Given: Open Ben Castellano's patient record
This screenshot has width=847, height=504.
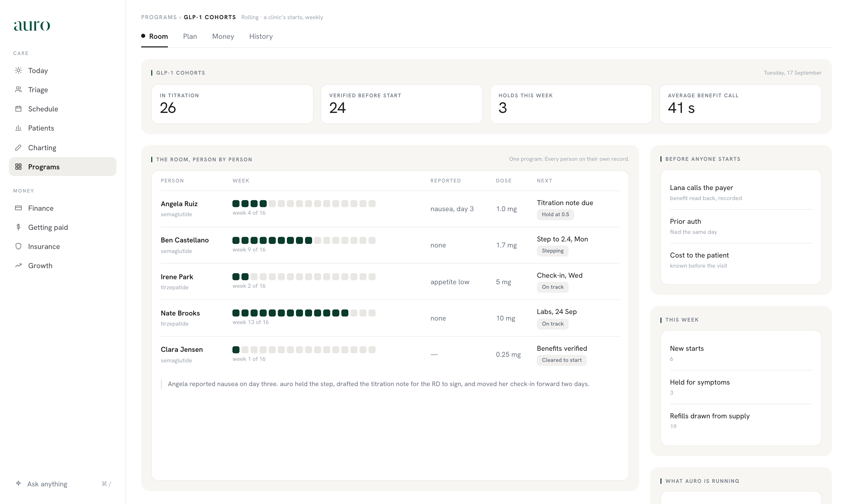Looking at the screenshot, I should point(185,240).
